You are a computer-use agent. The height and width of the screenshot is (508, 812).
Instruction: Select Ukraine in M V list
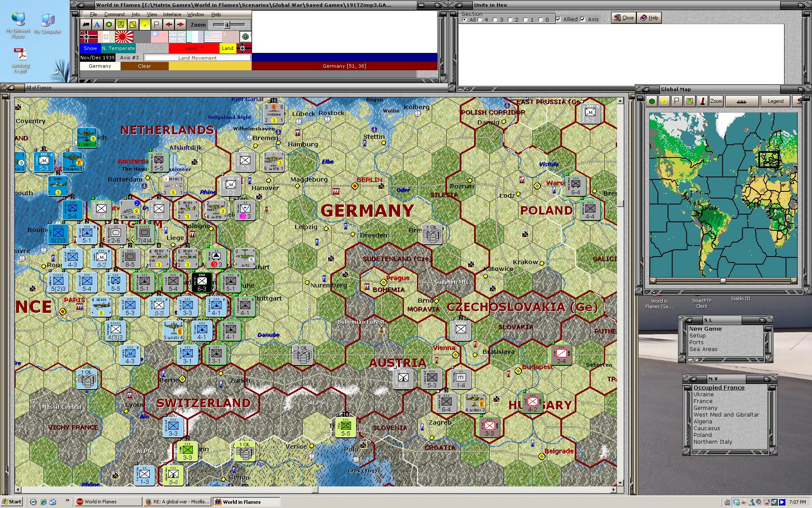pyautogui.click(x=703, y=394)
